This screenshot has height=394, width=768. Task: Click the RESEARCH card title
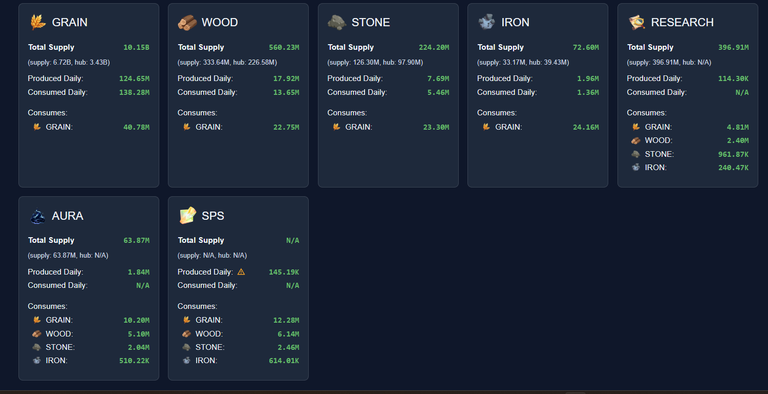[x=682, y=22]
